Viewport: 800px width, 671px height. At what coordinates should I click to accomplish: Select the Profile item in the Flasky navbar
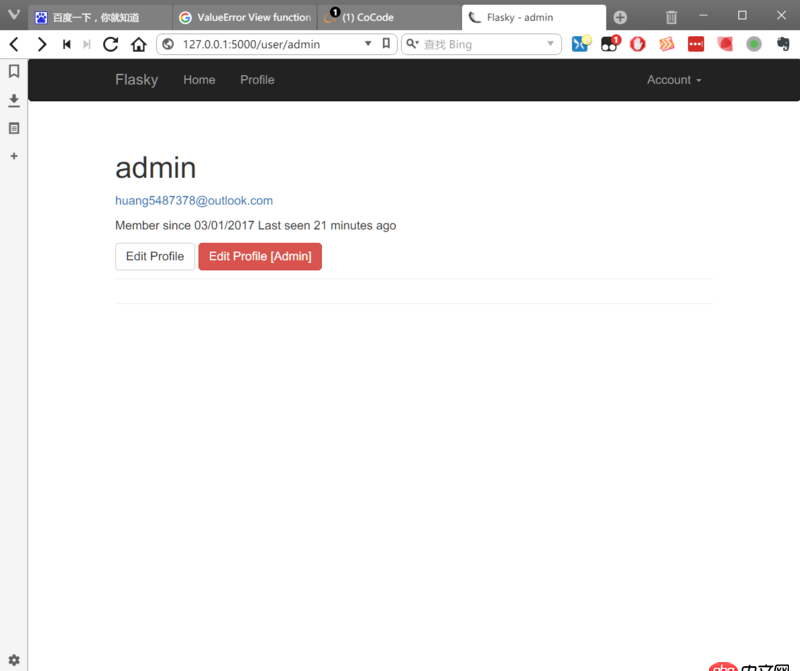pos(257,80)
